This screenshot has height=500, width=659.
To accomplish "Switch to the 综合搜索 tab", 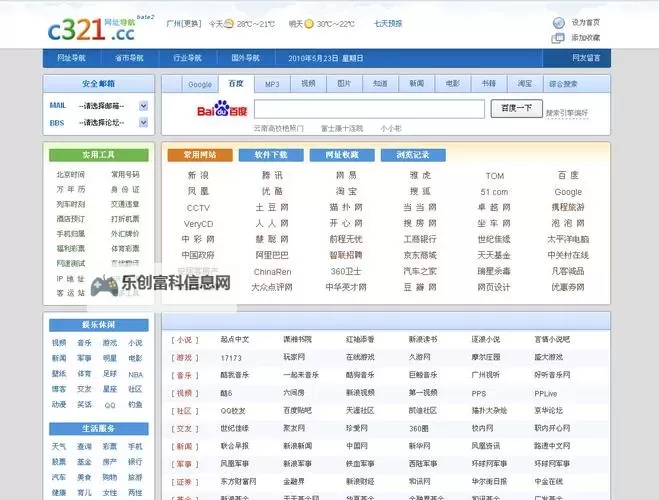I will point(563,84).
